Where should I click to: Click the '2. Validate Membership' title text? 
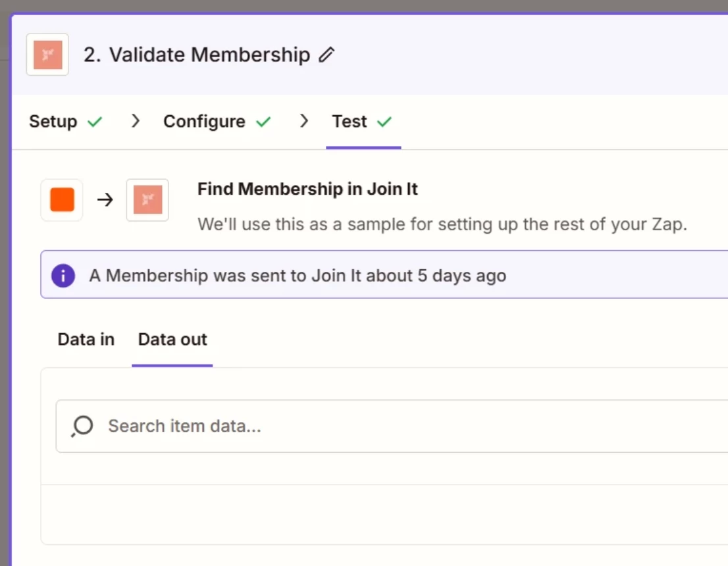[196, 55]
